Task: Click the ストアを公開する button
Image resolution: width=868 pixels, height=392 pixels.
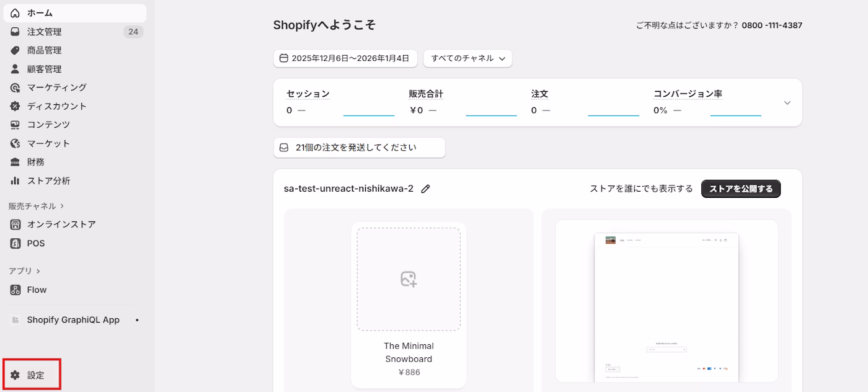Action: pyautogui.click(x=740, y=189)
